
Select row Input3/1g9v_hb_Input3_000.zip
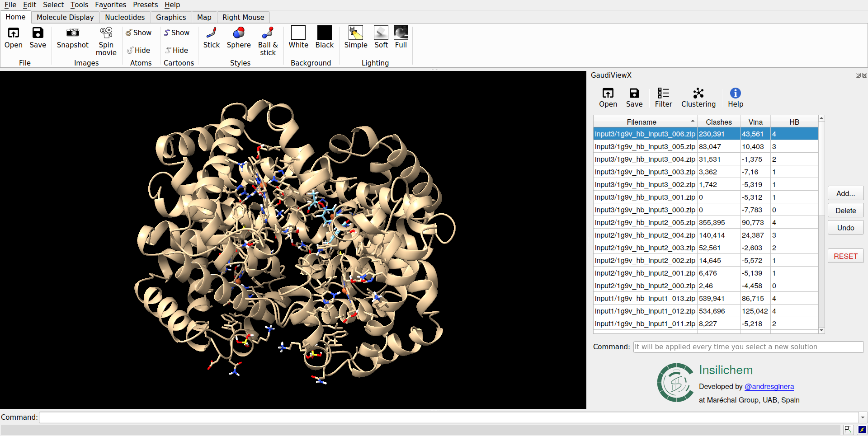pos(706,210)
